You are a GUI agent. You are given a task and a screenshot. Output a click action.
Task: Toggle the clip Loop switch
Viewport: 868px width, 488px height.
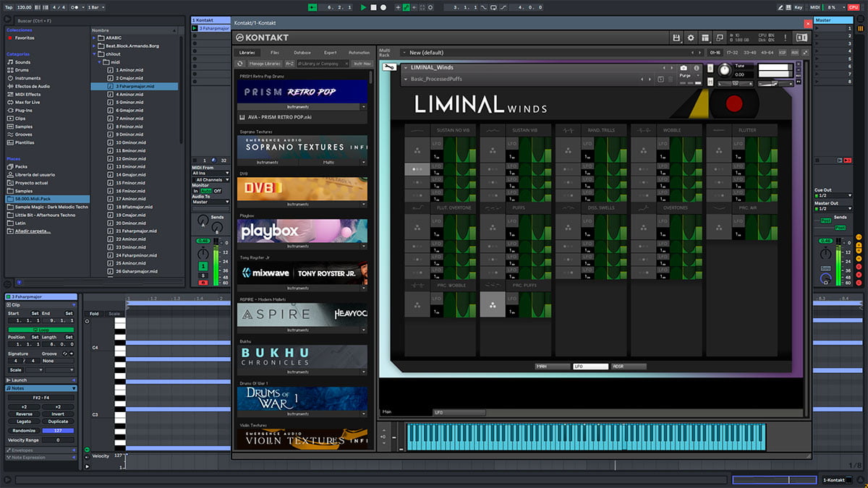click(41, 329)
